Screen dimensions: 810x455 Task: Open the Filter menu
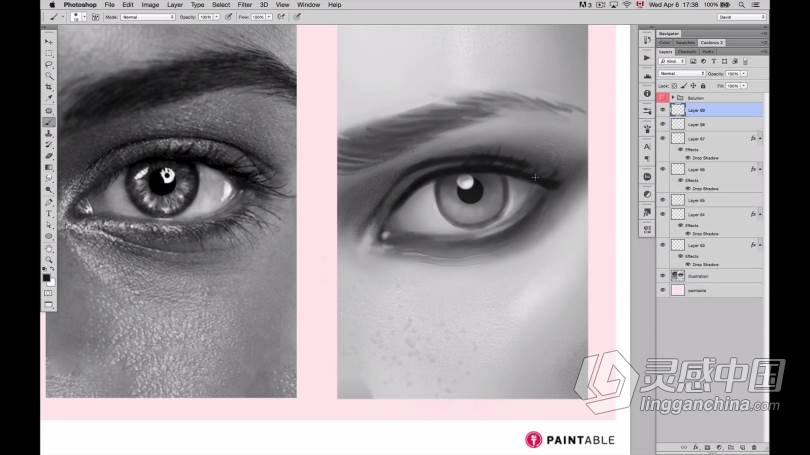pyautogui.click(x=245, y=5)
